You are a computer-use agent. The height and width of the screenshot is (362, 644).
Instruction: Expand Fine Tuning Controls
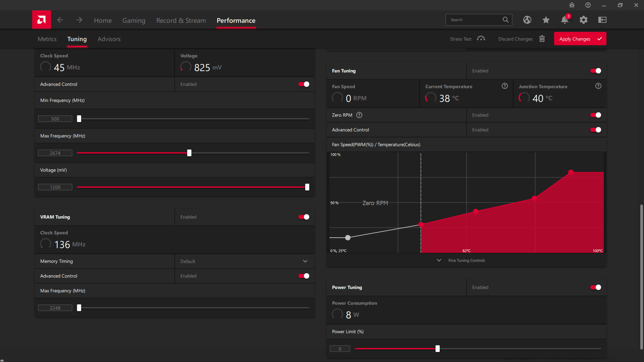click(466, 260)
